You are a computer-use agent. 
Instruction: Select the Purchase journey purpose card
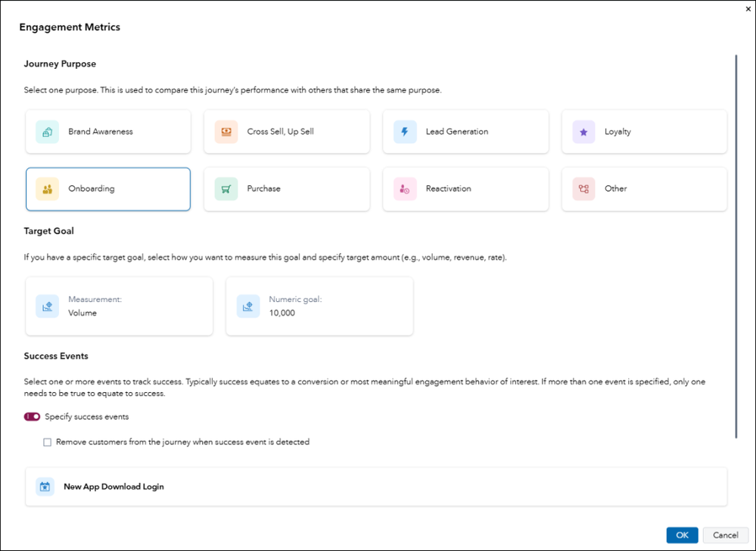point(287,189)
